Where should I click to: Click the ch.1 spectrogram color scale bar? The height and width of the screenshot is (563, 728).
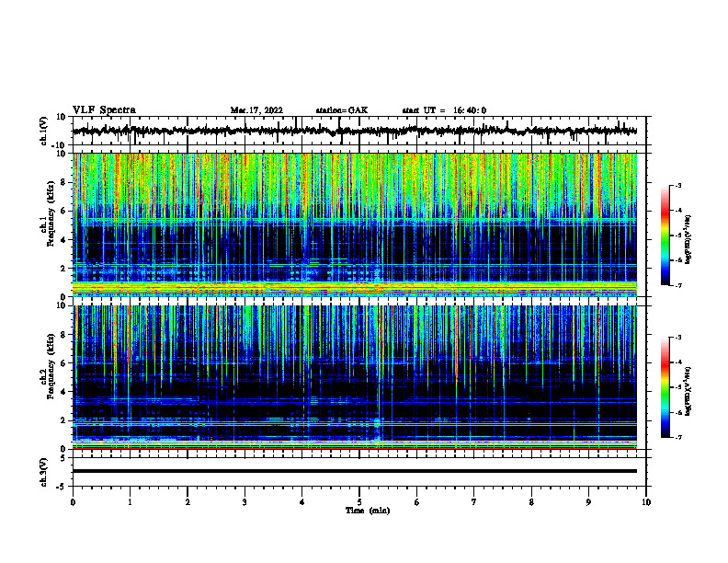pos(665,236)
